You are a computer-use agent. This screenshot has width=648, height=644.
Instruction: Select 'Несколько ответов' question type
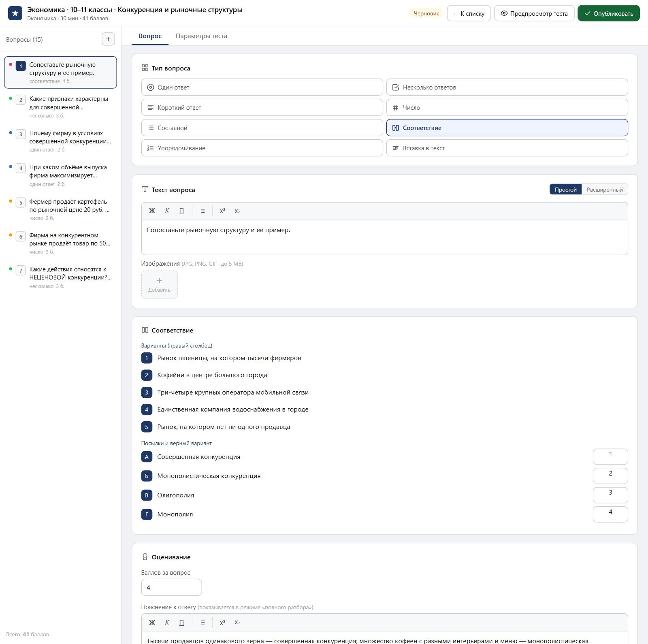coord(507,87)
